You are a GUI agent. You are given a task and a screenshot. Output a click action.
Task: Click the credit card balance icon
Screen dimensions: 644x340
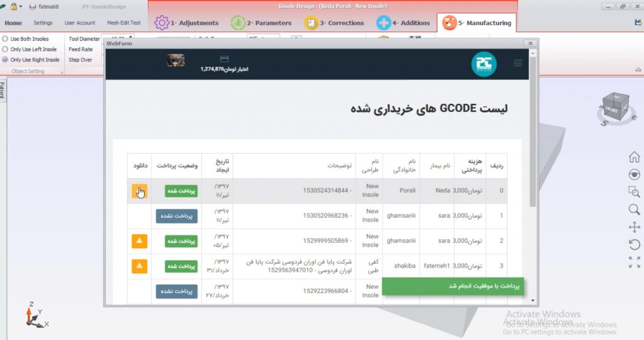pyautogui.click(x=225, y=59)
